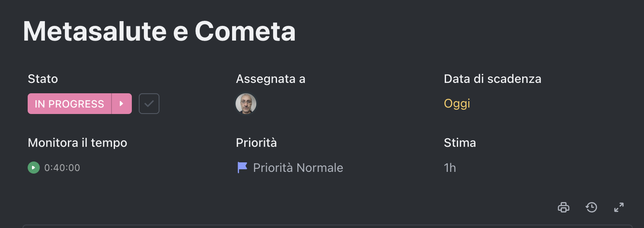
Task: Click the tracked time 0:40:00
Action: point(62,168)
